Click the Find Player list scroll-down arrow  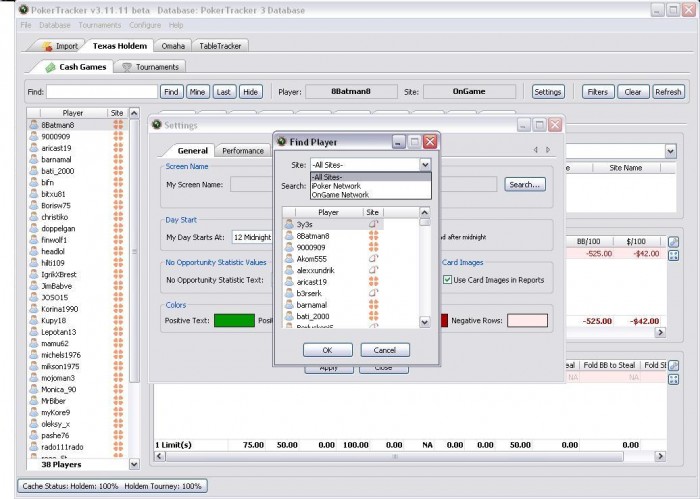pos(425,322)
